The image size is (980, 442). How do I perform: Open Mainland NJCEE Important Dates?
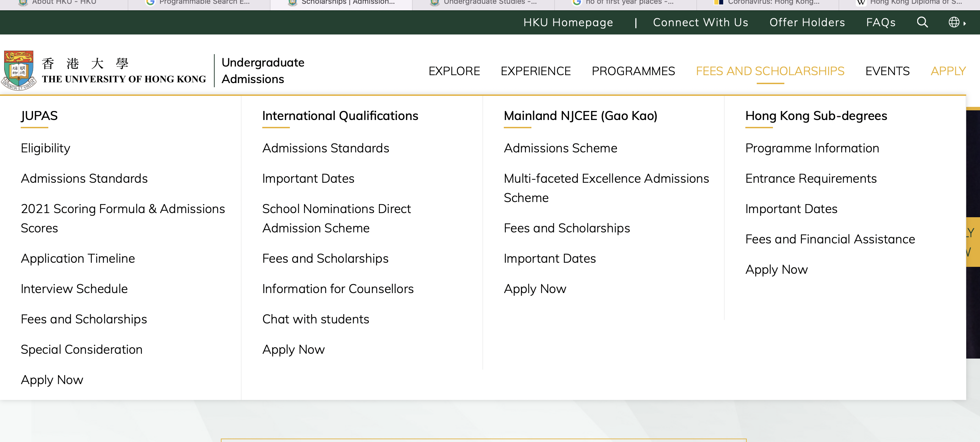550,259
